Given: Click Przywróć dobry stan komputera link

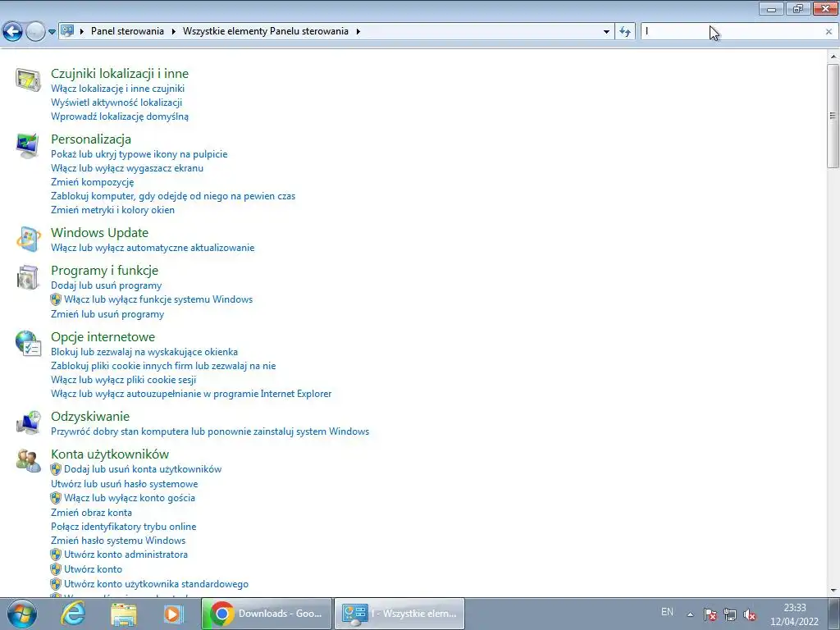Looking at the screenshot, I should coord(210,431).
